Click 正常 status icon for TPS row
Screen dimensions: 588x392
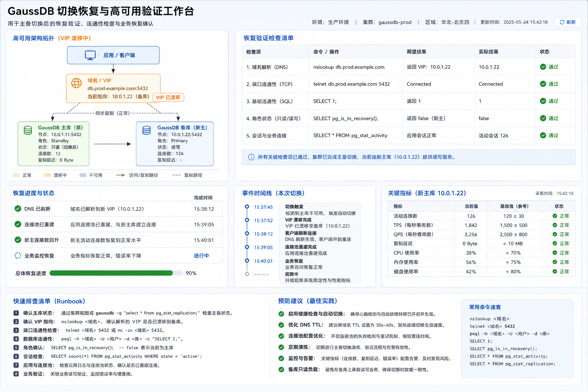(555, 225)
